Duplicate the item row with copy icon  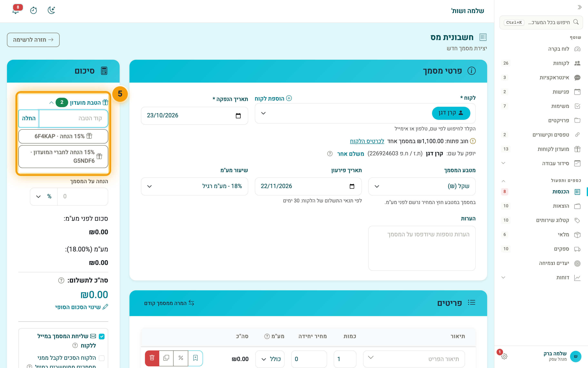coord(166,358)
